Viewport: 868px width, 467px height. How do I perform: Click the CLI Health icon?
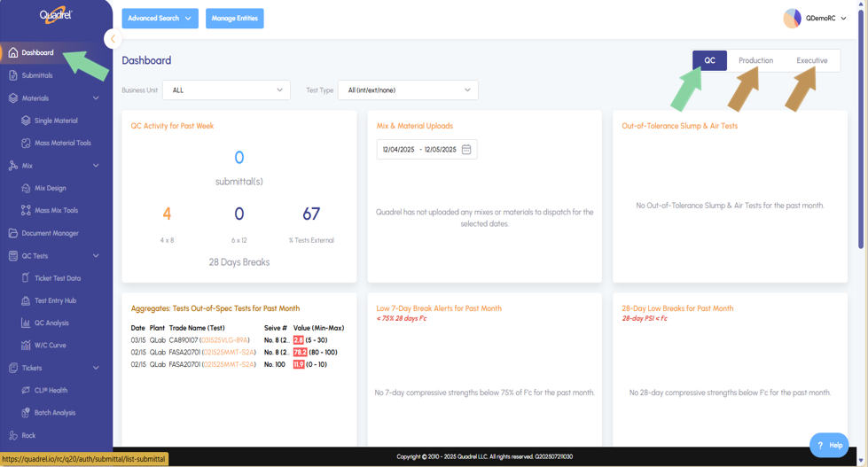26,390
